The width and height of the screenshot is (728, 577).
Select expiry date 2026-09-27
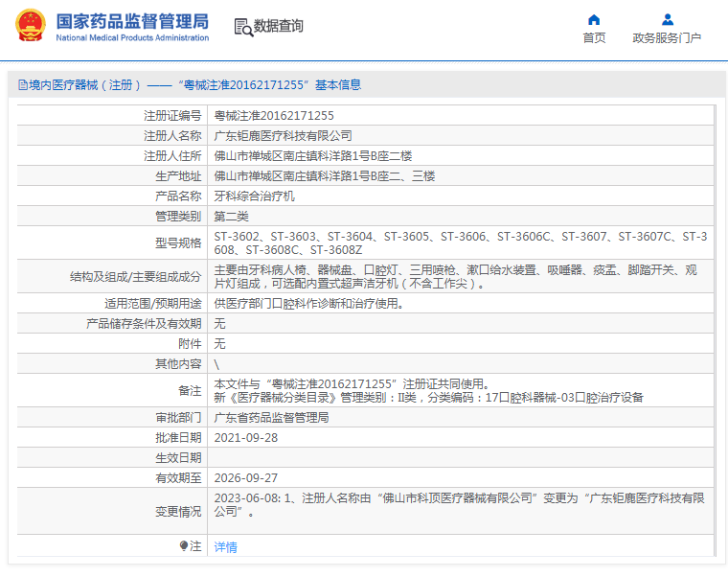tap(246, 477)
